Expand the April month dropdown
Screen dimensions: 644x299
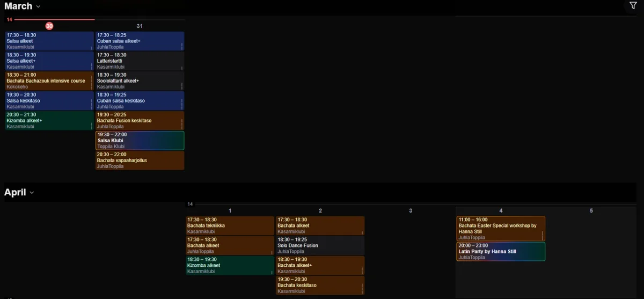[x=19, y=193]
